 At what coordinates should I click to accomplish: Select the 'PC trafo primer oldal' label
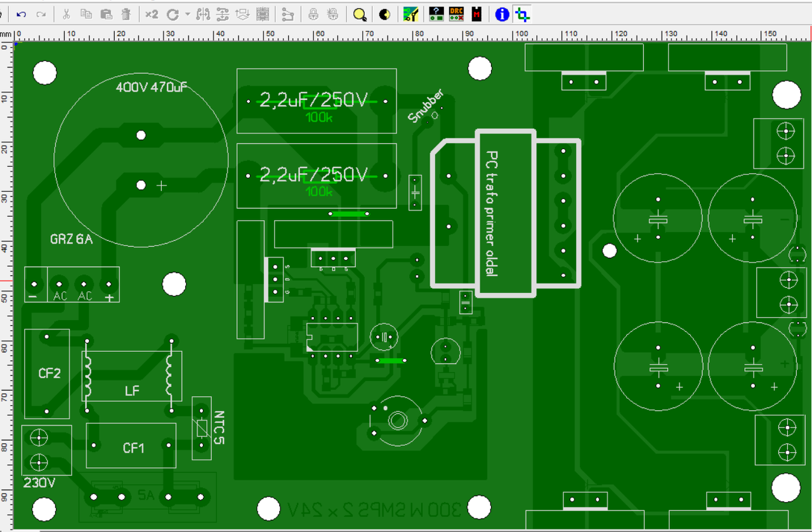tap(490, 213)
